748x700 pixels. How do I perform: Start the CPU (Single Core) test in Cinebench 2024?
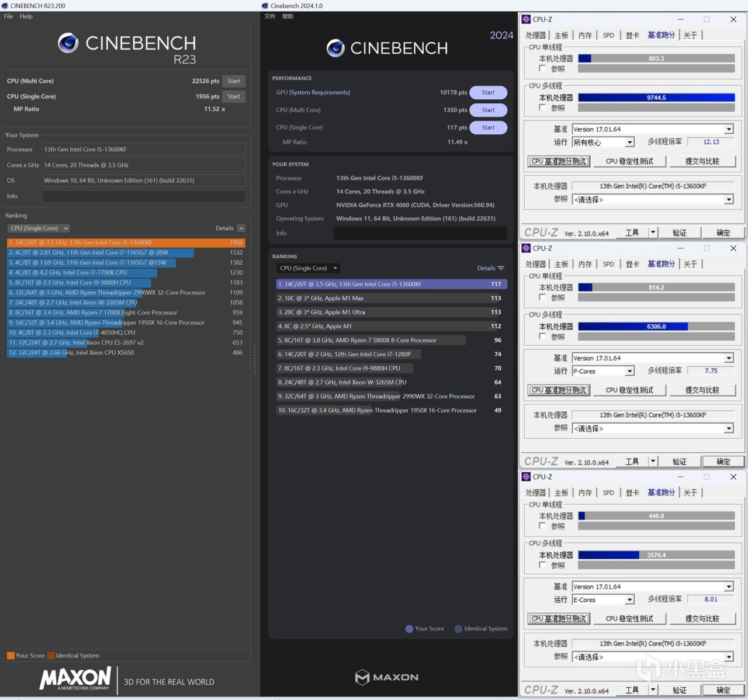click(x=489, y=127)
